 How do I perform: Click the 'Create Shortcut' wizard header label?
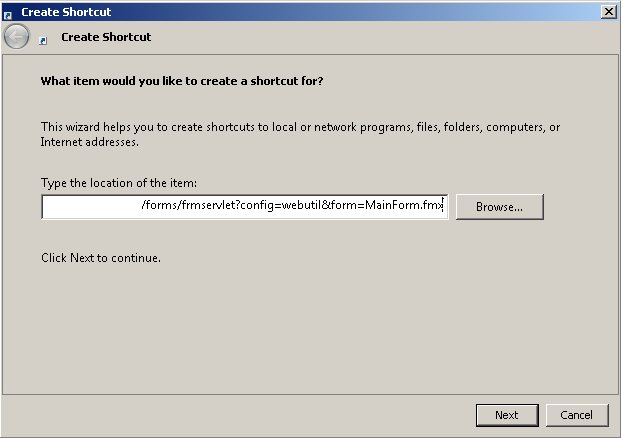tap(106, 37)
